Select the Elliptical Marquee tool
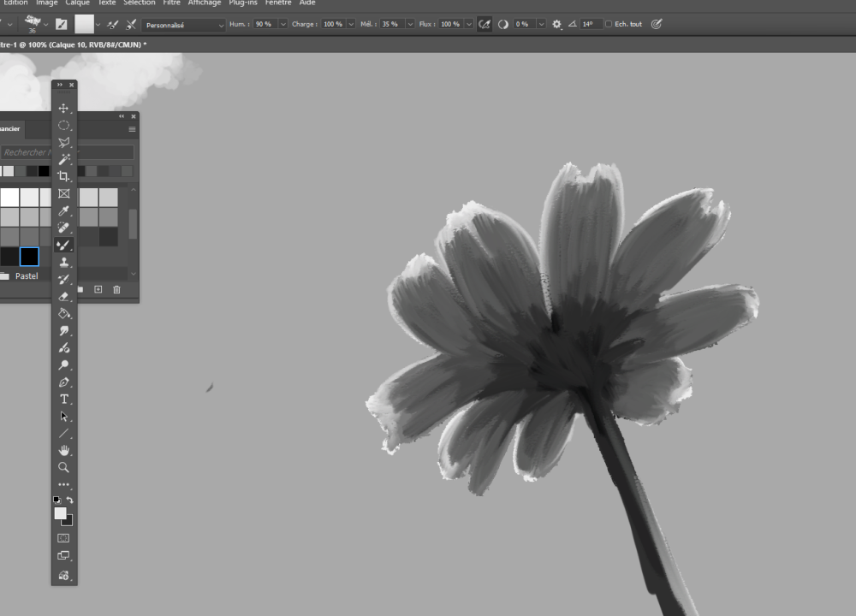The height and width of the screenshot is (616, 856). coord(64,126)
